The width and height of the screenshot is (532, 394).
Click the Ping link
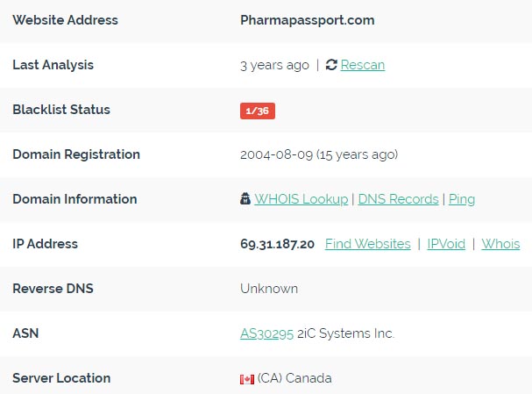462,199
